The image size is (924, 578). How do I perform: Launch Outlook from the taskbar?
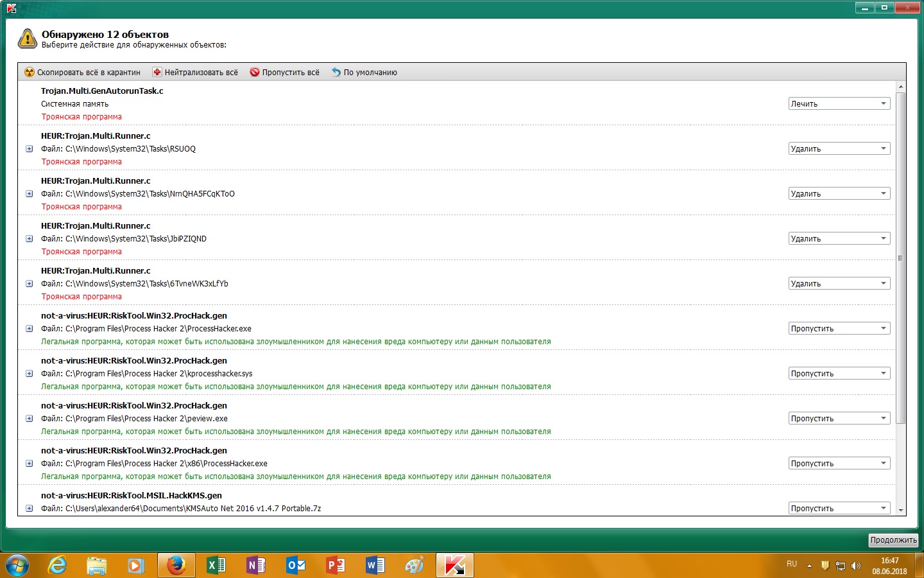coord(296,565)
